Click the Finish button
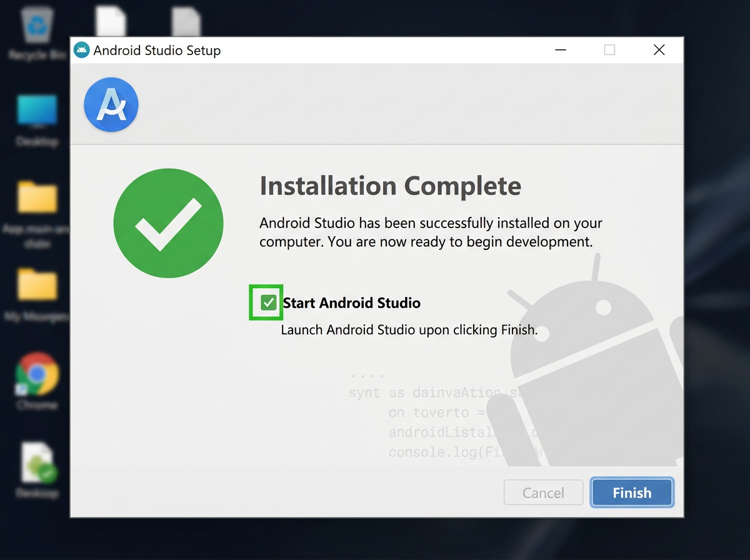The width and height of the screenshot is (750, 560). click(632, 492)
